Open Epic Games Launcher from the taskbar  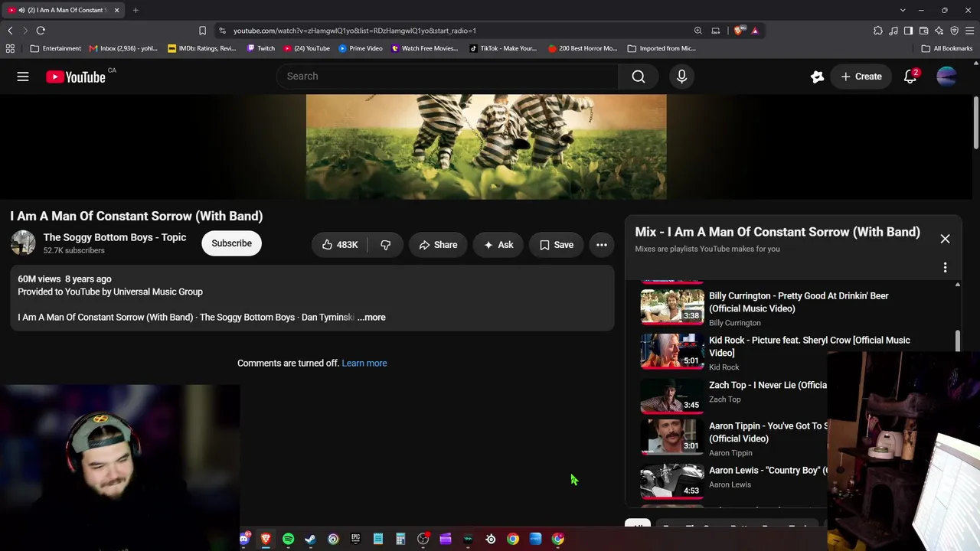click(x=355, y=539)
